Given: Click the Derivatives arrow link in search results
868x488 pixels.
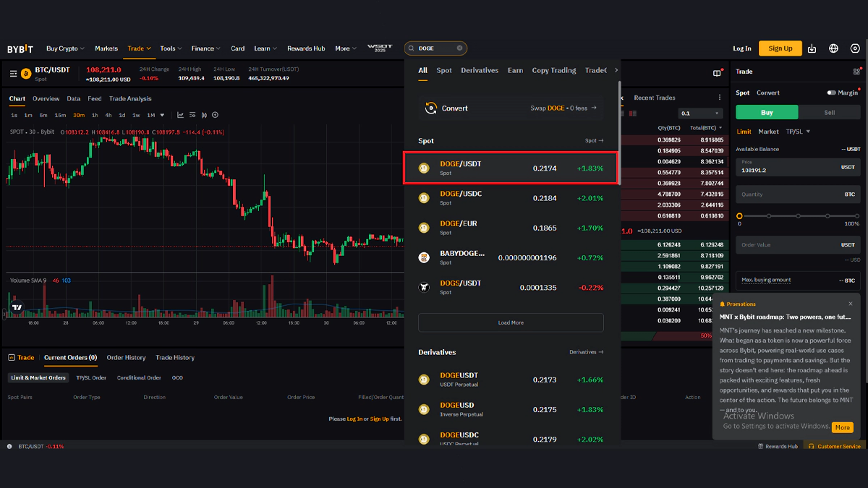Looking at the screenshot, I should tap(587, 352).
